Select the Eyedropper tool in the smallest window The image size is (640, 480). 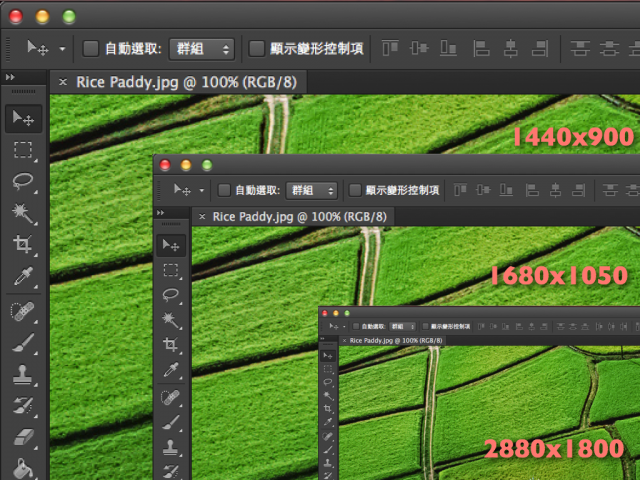pos(328,422)
